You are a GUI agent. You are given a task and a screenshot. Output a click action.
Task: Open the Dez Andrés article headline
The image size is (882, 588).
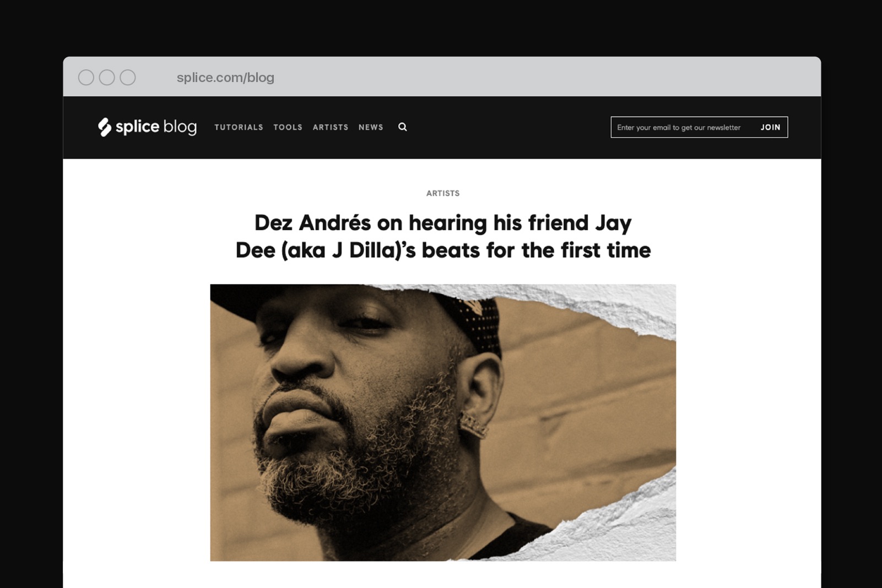point(443,236)
